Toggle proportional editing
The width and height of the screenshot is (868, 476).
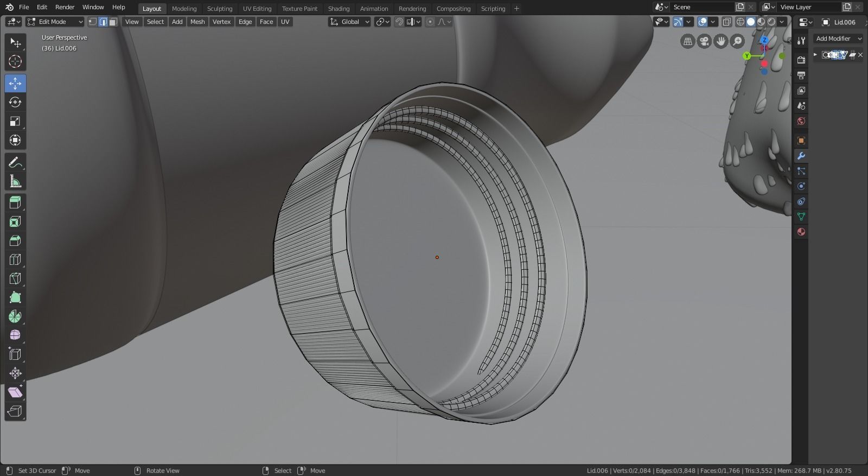tap(430, 22)
